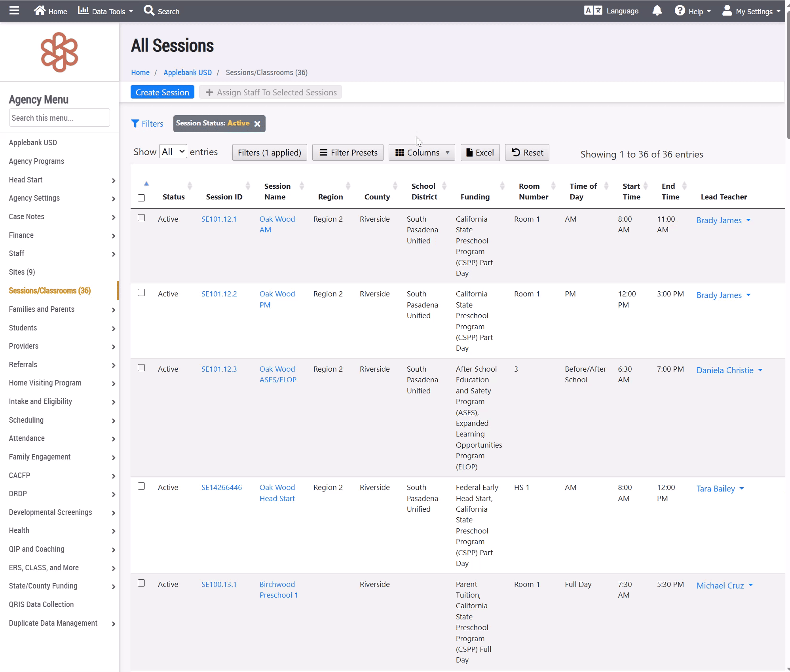Click the agency flower logo
This screenshot has width=790, height=672.
coord(59,52)
